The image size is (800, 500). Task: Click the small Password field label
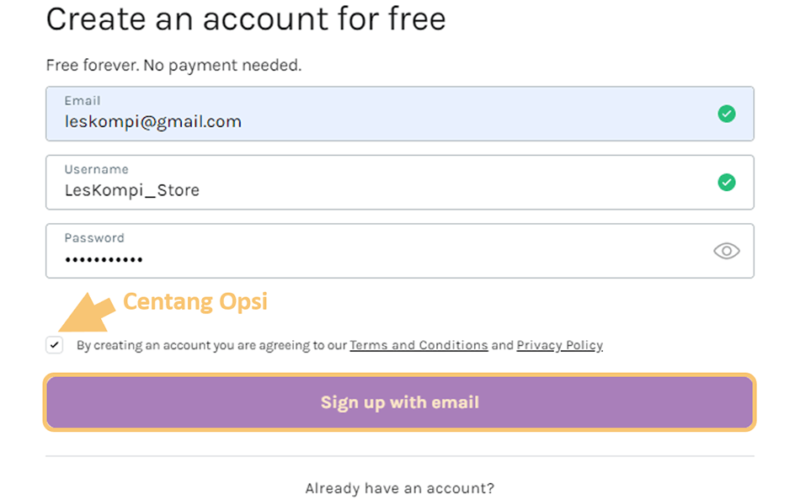(94, 238)
